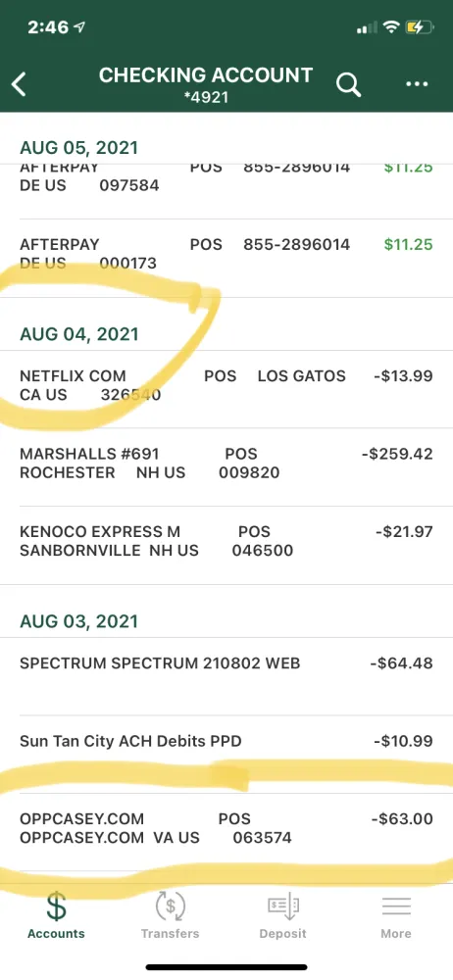Tap the battery charging status icon

(x=420, y=26)
